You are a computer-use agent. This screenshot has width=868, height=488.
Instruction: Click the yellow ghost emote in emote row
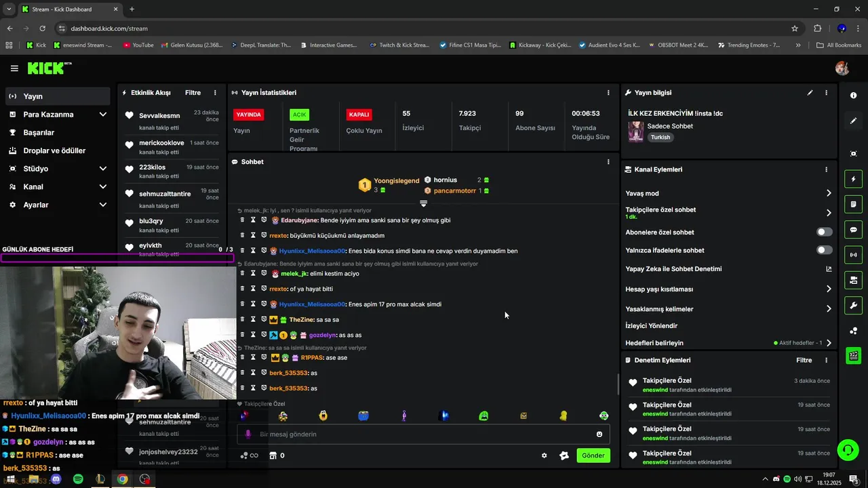click(x=564, y=415)
